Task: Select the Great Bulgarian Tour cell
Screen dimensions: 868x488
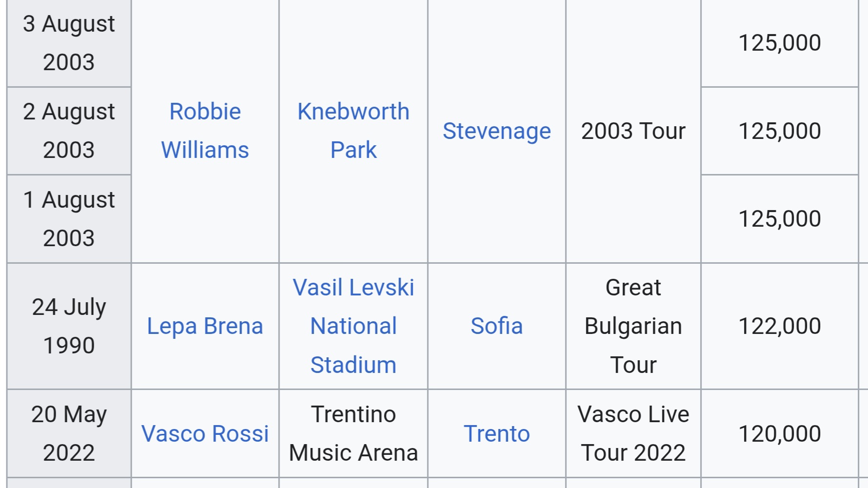Action: (633, 326)
